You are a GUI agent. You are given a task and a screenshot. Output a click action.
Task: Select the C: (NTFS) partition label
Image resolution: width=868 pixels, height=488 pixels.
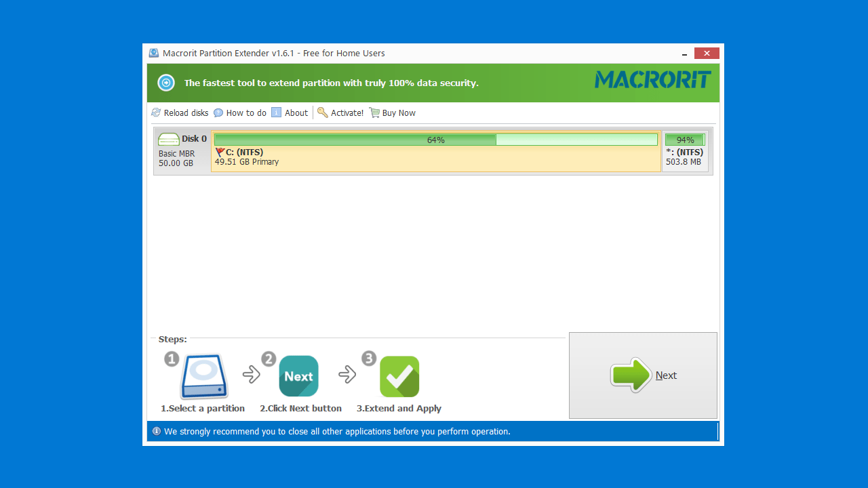[x=245, y=152]
